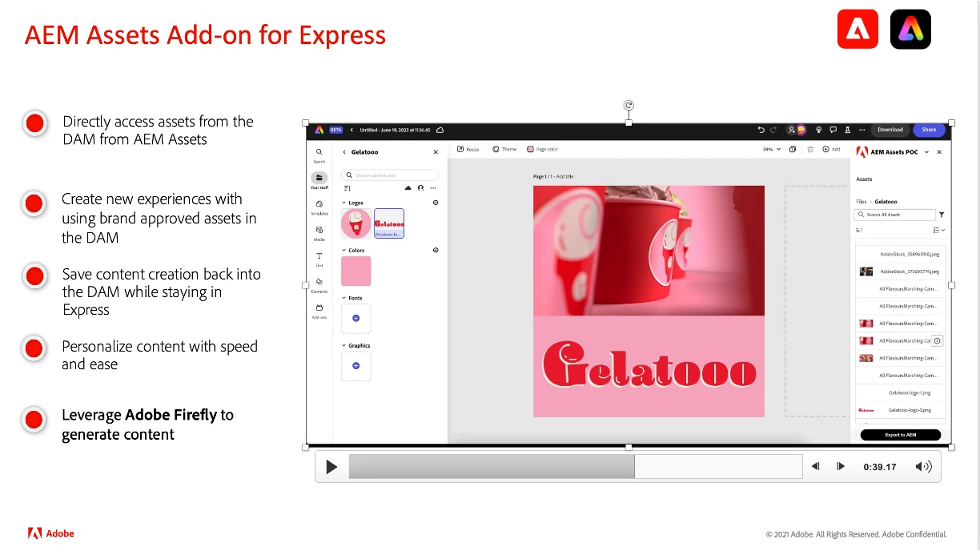980x551 pixels.
Task: Open Add-ons in the left rail
Action: tap(319, 311)
